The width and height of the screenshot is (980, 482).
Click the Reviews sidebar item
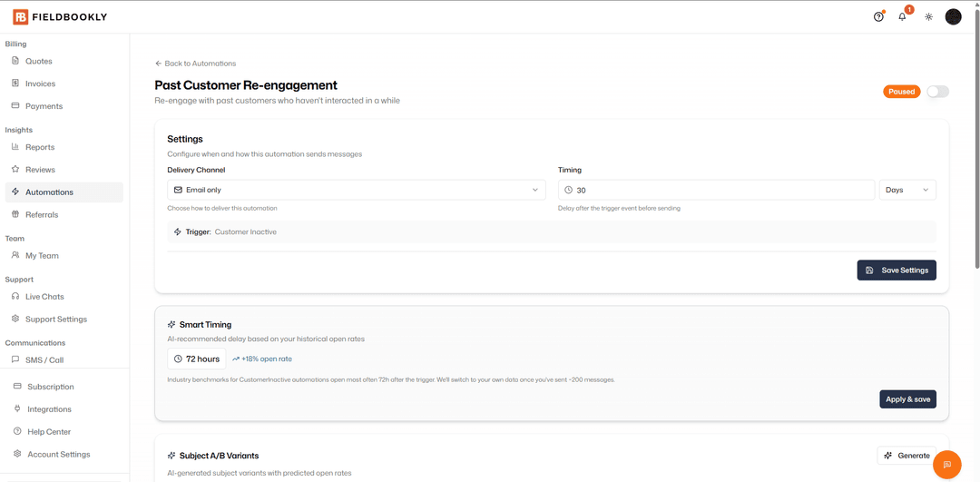[64, 170]
